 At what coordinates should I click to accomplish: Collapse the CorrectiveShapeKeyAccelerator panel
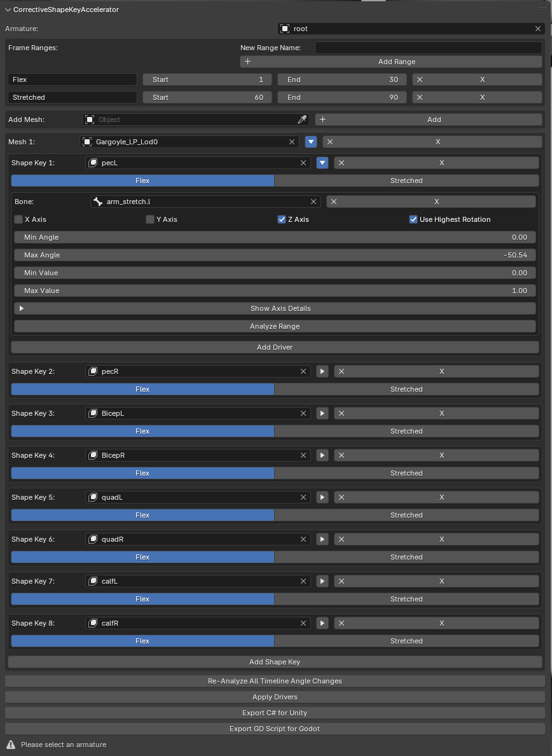pyautogui.click(x=8, y=10)
